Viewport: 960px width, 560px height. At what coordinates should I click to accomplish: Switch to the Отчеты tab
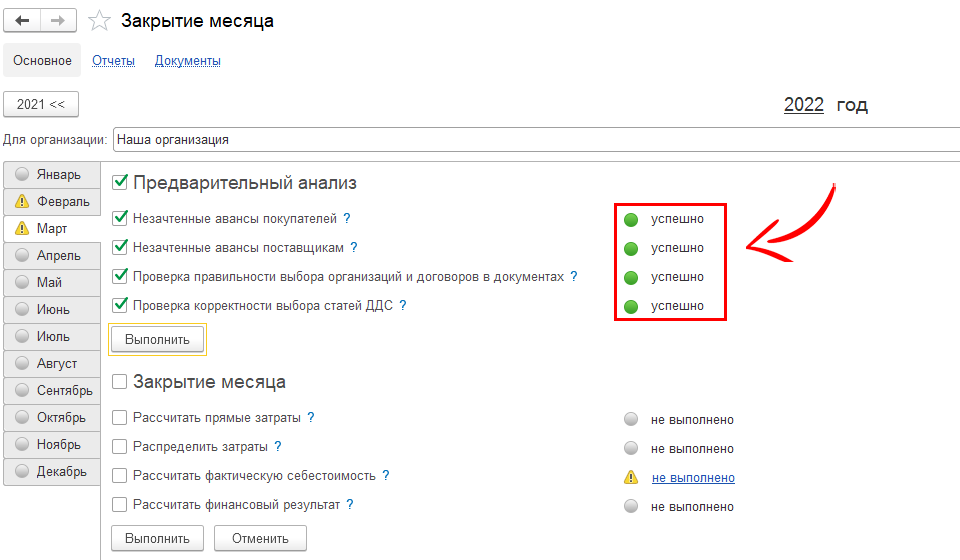coord(113,61)
